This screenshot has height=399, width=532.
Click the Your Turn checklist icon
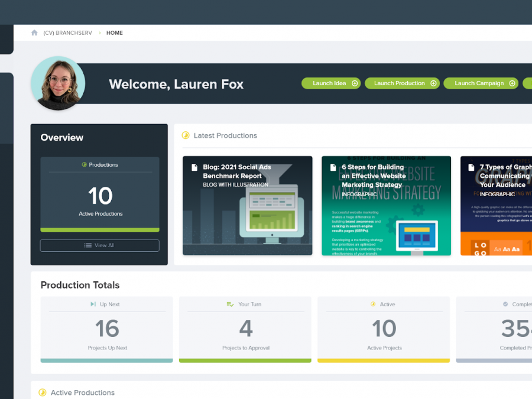point(231,304)
